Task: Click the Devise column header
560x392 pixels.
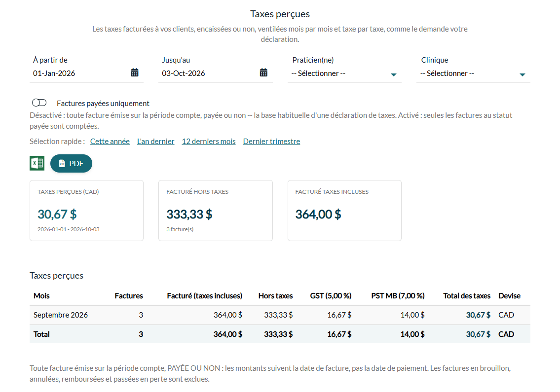Action: (509, 296)
